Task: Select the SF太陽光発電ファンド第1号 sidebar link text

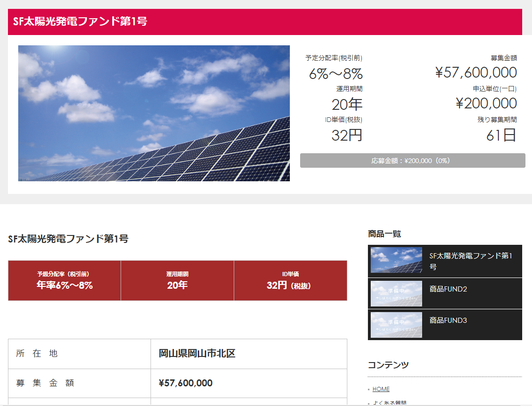Action: click(x=471, y=261)
